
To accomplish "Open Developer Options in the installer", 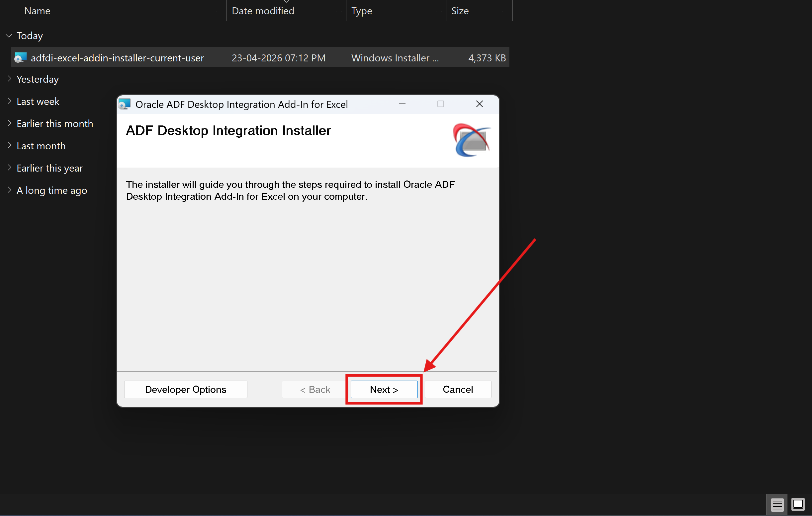I will (x=185, y=390).
